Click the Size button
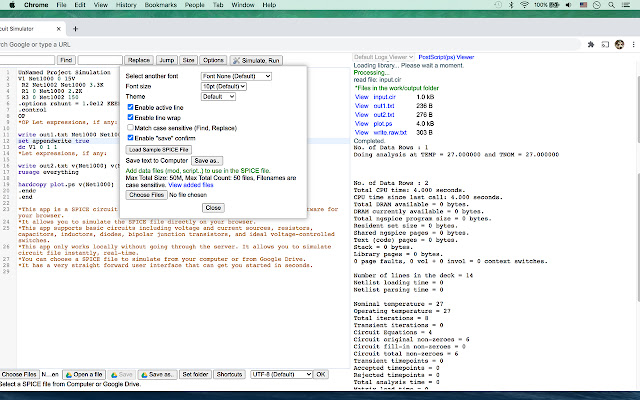The height and width of the screenshot is (400, 640). click(188, 60)
